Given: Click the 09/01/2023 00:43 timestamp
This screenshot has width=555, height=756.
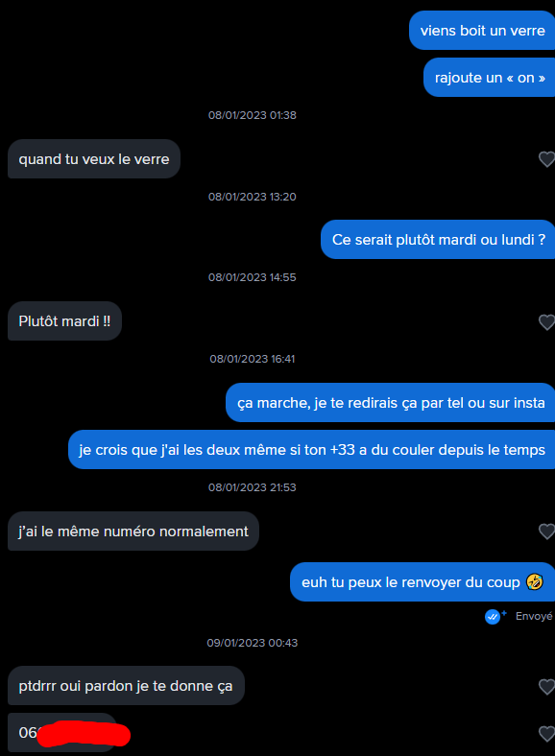Looking at the screenshot, I should click(x=253, y=643).
